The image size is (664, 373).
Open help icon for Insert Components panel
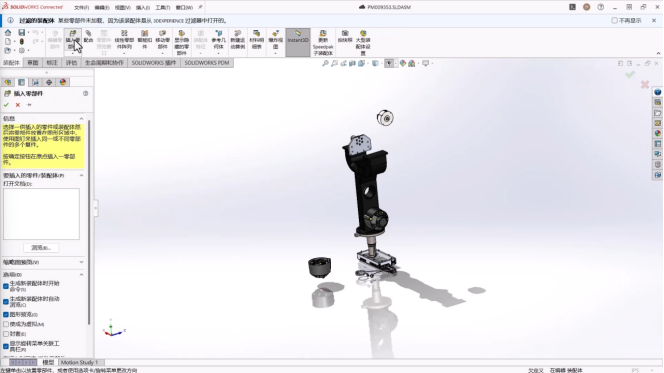click(86, 94)
